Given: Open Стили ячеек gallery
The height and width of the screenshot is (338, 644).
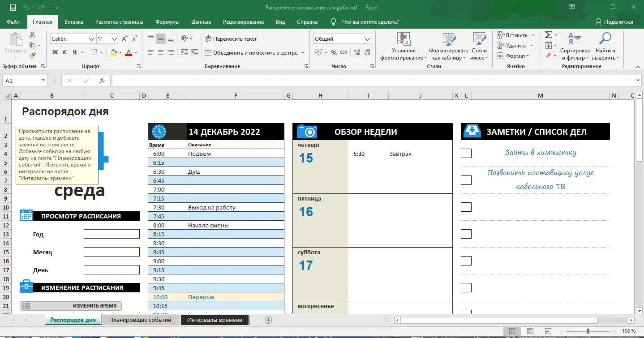Looking at the screenshot, I should (x=480, y=47).
